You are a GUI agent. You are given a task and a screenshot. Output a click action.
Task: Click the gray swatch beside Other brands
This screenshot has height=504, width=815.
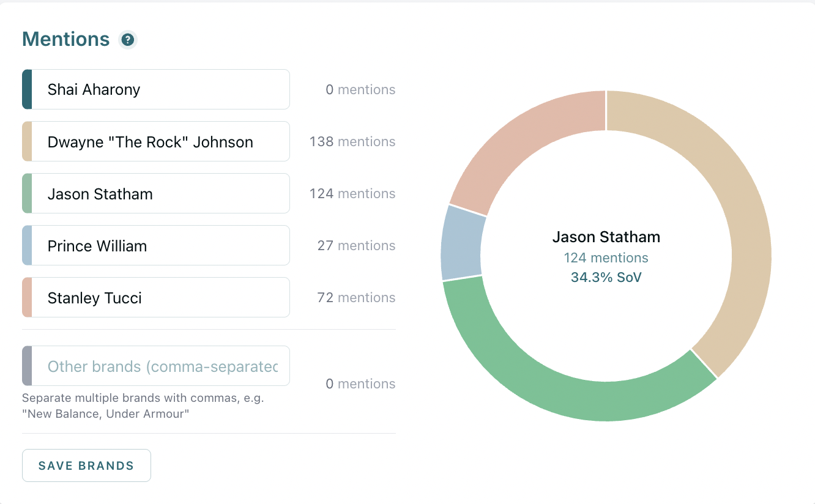[27, 366]
